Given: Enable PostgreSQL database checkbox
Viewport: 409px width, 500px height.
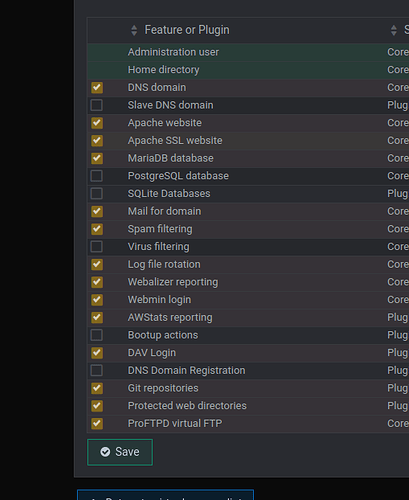Looking at the screenshot, I should pos(97,176).
